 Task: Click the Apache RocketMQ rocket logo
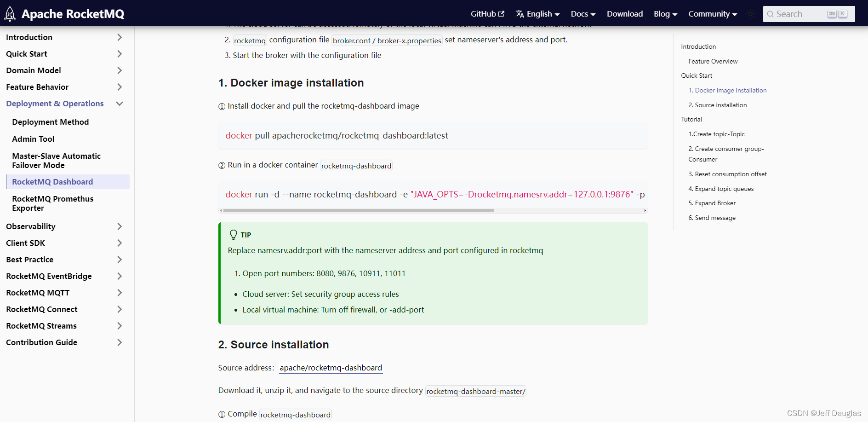(x=10, y=14)
